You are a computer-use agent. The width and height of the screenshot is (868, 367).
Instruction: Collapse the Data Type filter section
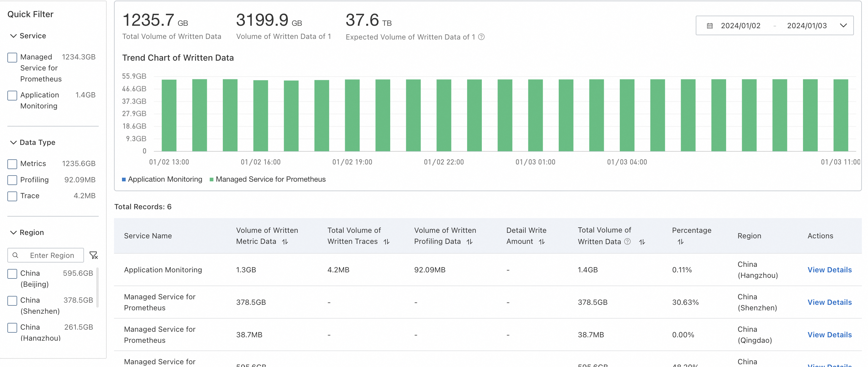pos(13,142)
